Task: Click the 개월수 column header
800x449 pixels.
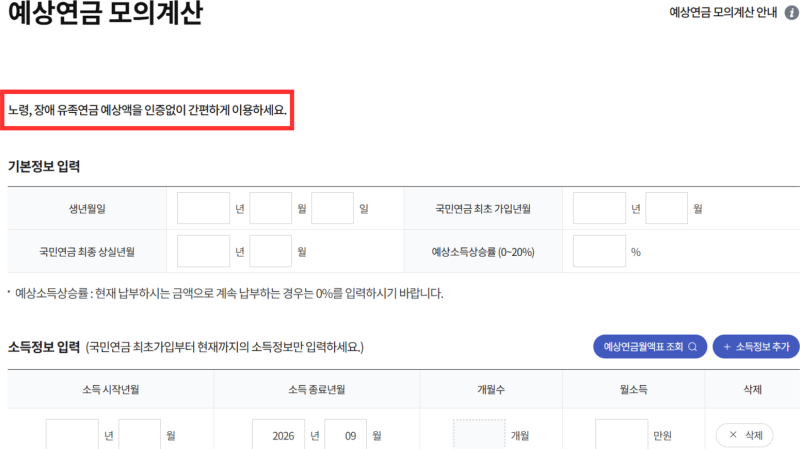Action: click(491, 389)
